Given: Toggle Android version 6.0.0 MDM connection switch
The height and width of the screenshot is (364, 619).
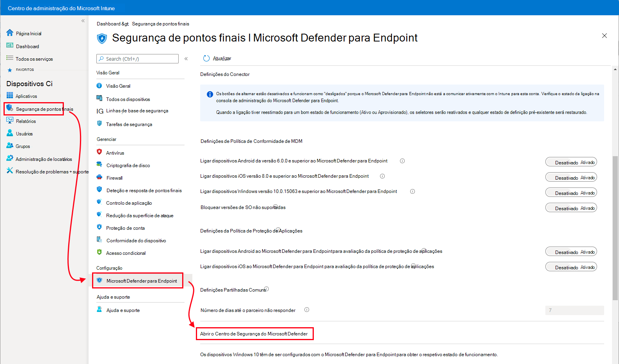Looking at the screenshot, I should coord(571,162).
